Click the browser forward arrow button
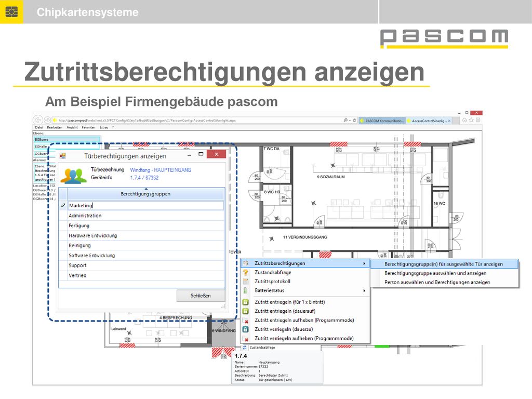The height and width of the screenshot is (399, 532). pos(47,120)
